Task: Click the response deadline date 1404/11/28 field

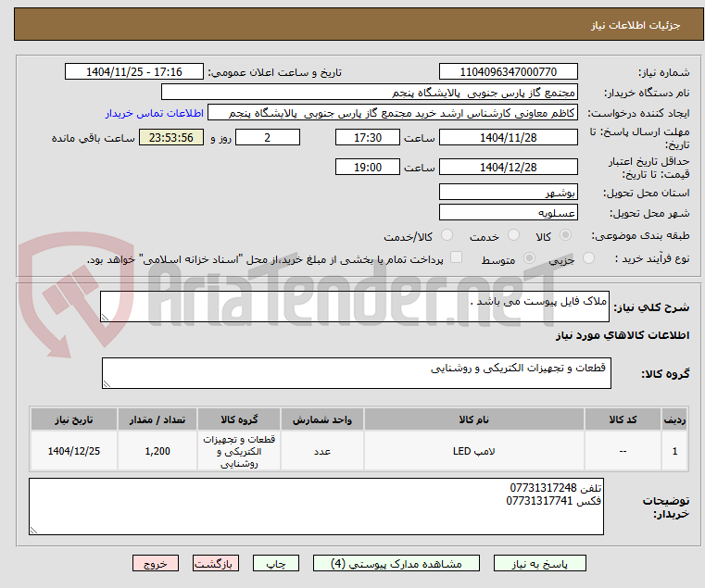Action: pyautogui.click(x=508, y=137)
